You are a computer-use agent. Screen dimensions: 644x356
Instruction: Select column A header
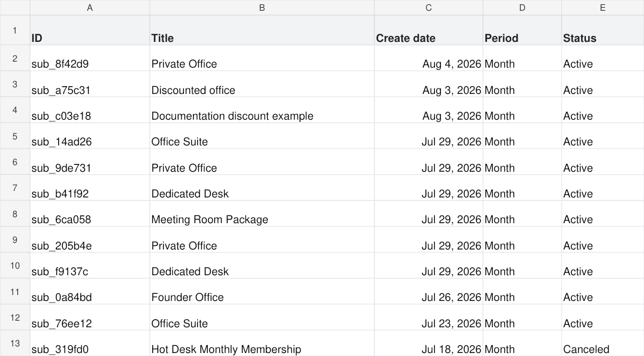[x=89, y=7]
